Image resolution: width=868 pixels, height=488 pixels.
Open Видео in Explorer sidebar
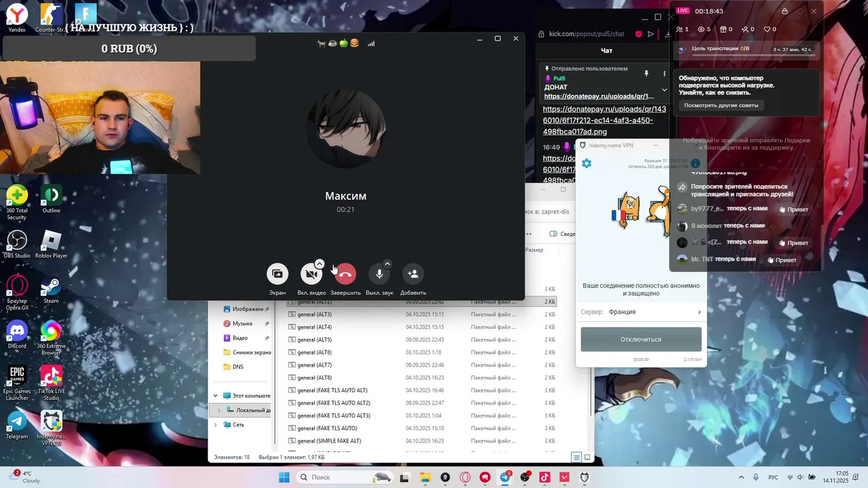(240, 338)
